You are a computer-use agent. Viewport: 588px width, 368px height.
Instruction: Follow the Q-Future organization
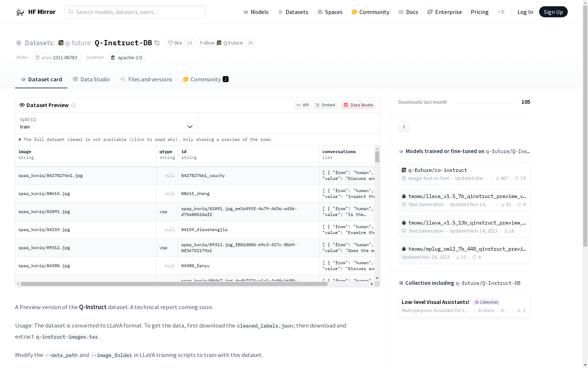[222, 43]
